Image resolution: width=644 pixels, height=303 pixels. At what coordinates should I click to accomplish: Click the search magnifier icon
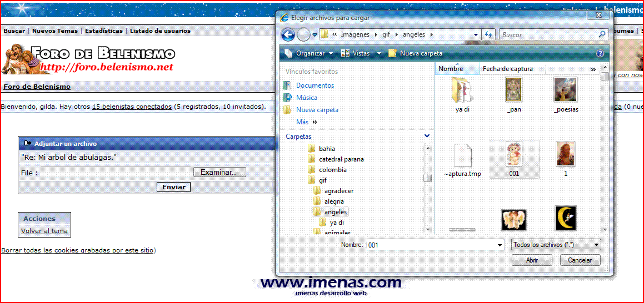point(602,34)
